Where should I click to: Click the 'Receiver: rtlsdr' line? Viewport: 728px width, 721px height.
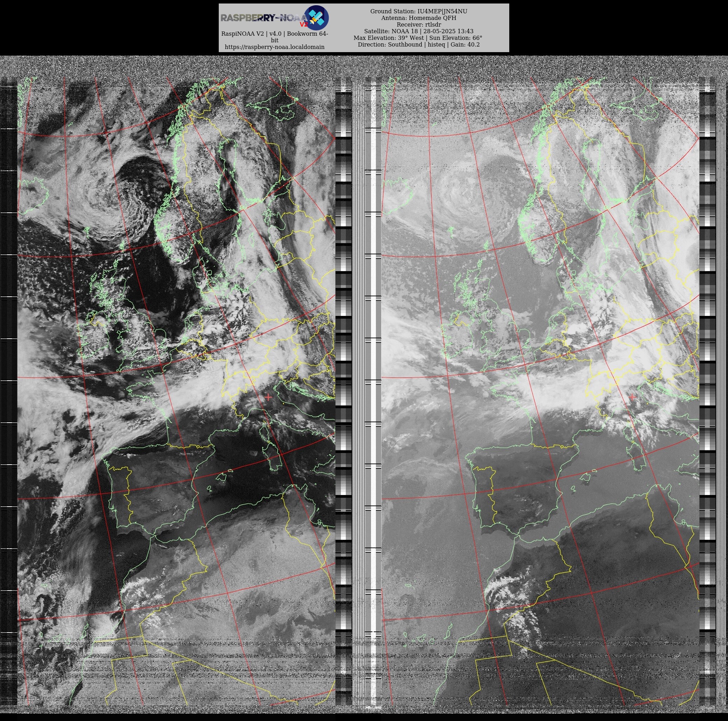pos(419,24)
